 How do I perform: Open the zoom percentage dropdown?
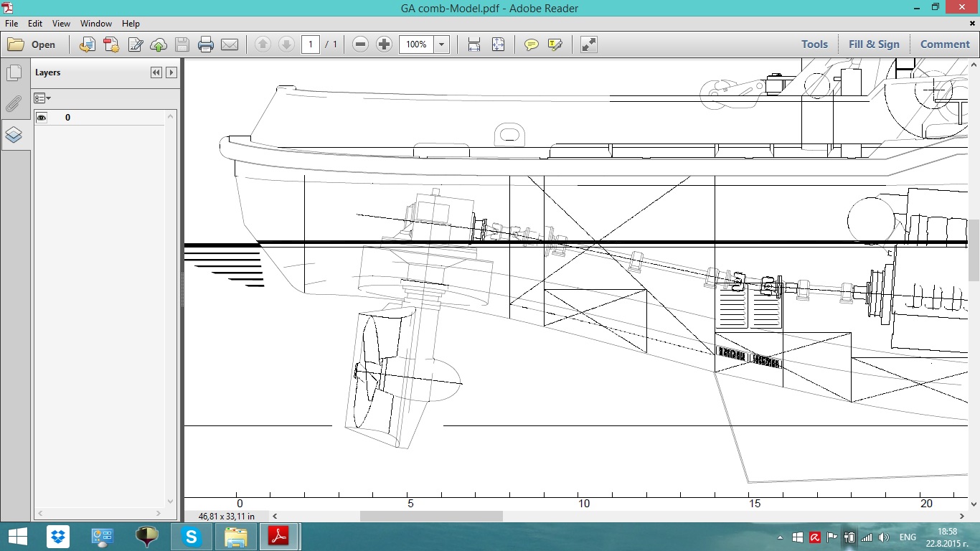click(442, 44)
